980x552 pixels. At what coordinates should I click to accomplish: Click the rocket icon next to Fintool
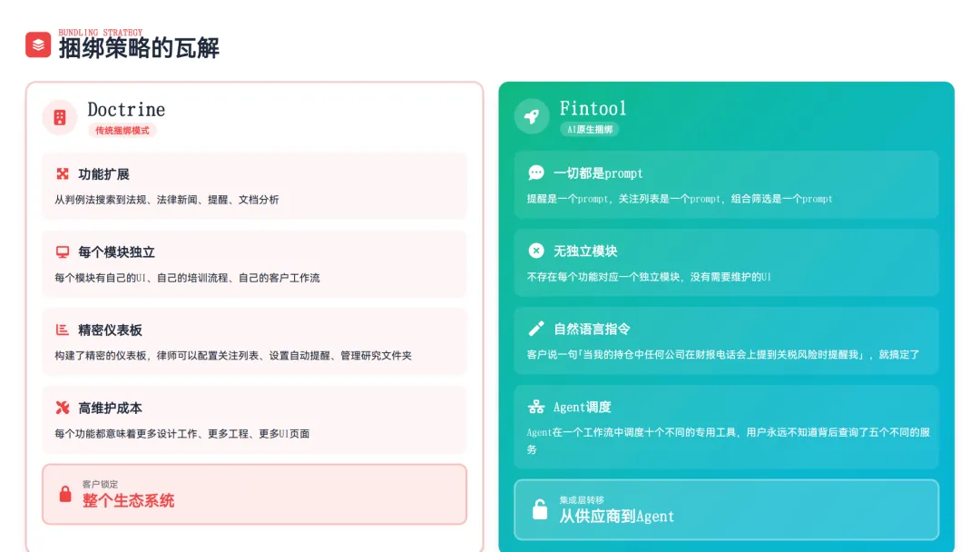[532, 116]
